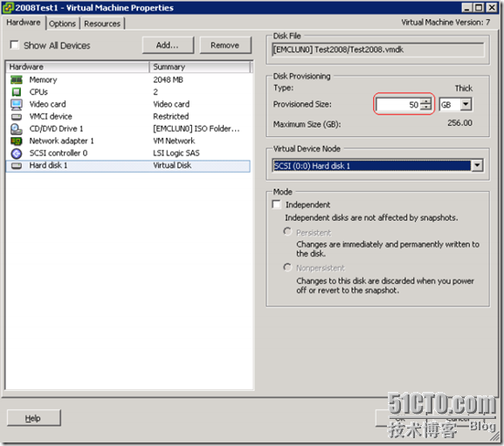Enable the Show All Devices checkbox

tap(15, 45)
